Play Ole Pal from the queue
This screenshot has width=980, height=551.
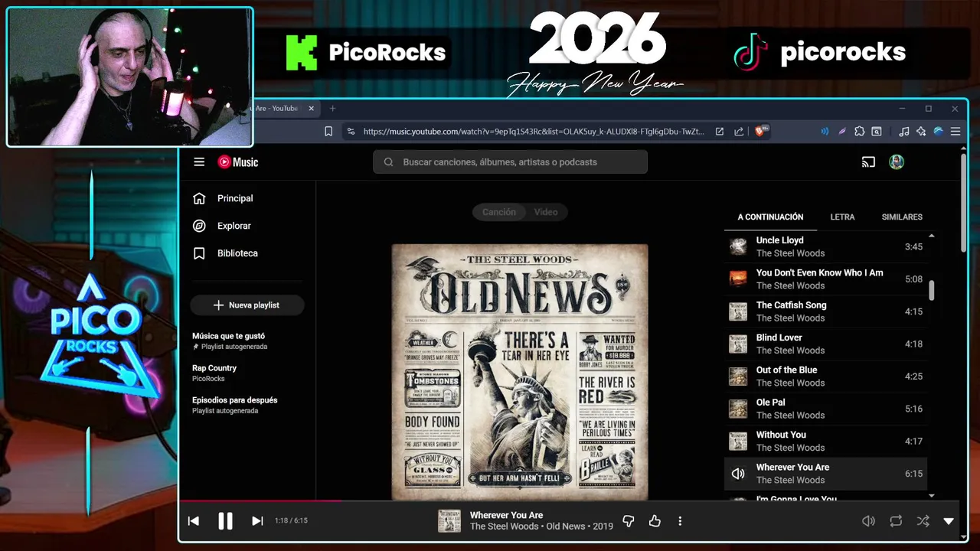tap(825, 409)
